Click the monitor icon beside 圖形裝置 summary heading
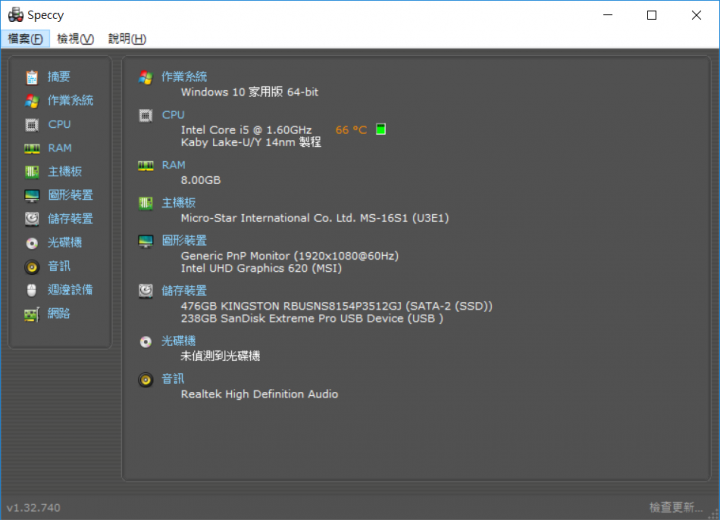The image size is (720, 520). click(146, 241)
